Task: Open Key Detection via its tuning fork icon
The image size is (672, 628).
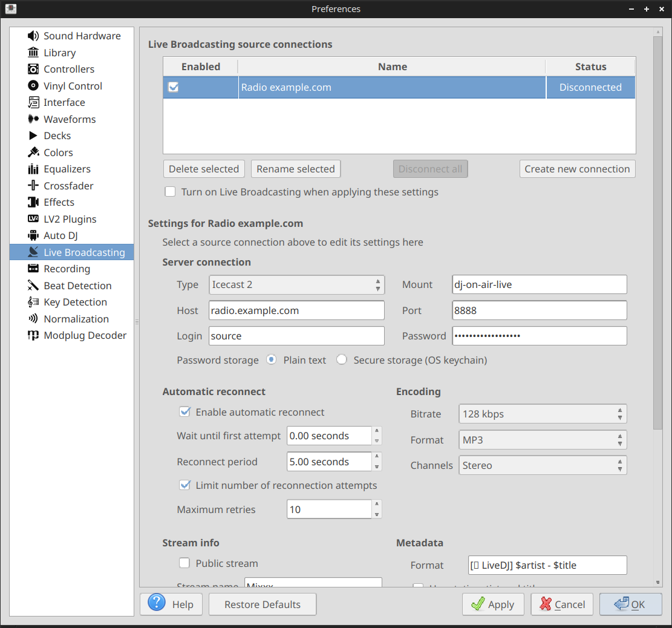Action: tap(34, 302)
